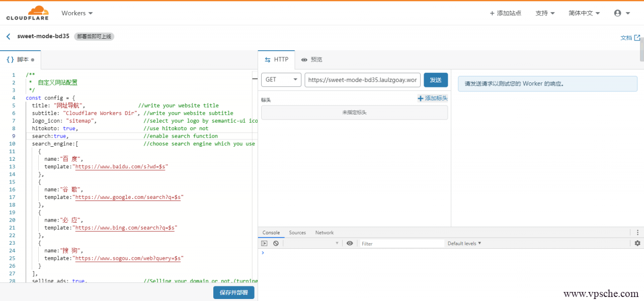Click the 未指定标头 placeholder row

pos(354,113)
